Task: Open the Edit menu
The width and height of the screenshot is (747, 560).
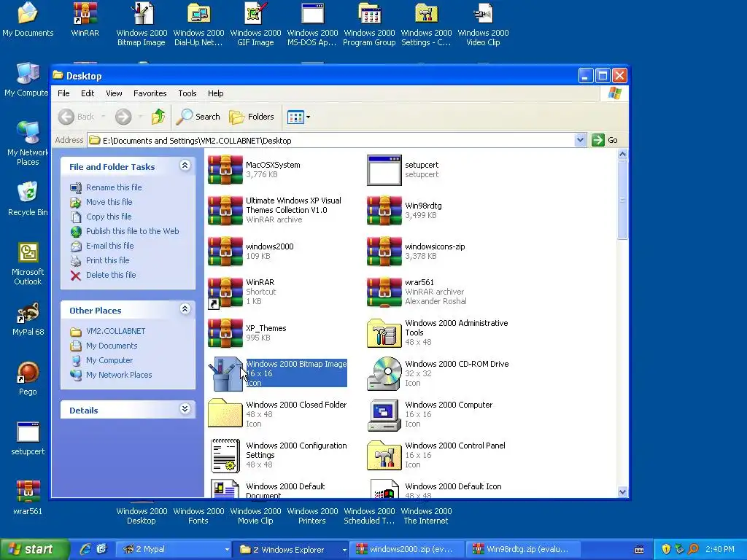Action: coord(88,93)
